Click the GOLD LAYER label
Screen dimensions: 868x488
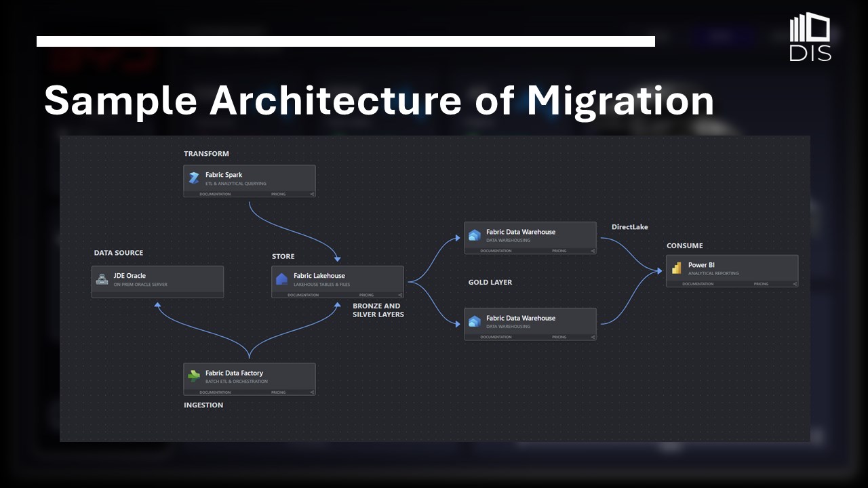coord(490,282)
